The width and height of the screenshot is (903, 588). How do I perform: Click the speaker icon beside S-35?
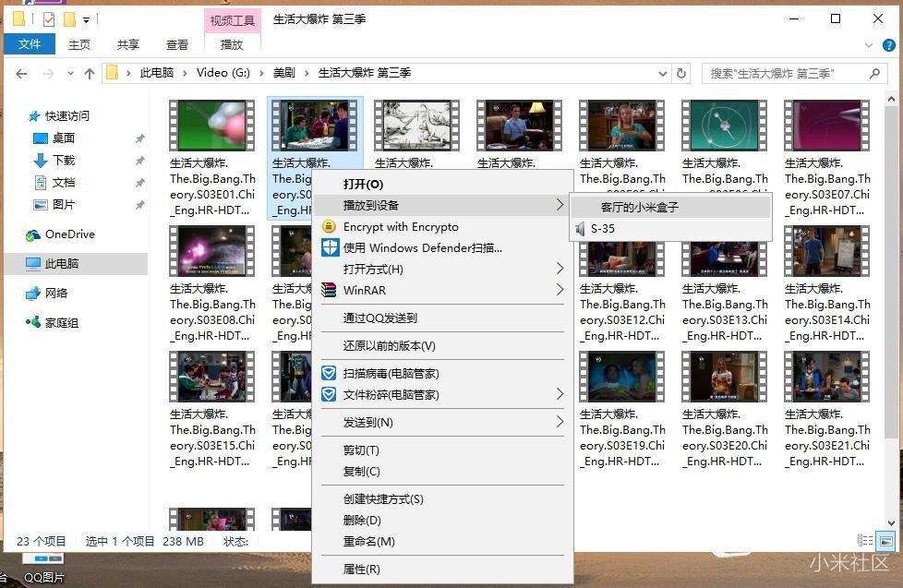pos(580,229)
